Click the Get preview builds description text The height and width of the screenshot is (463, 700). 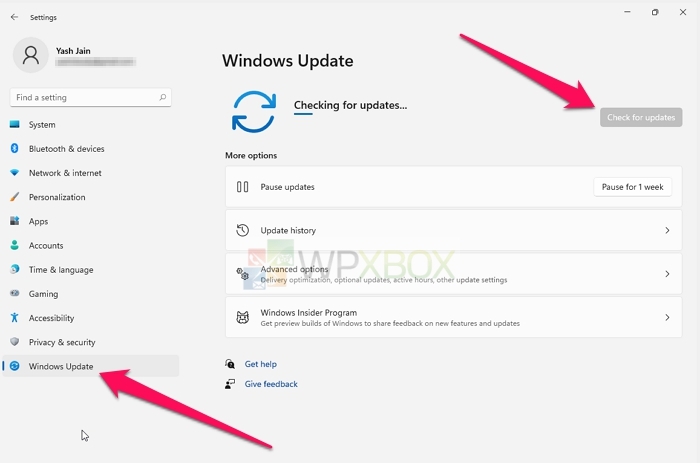click(390, 323)
